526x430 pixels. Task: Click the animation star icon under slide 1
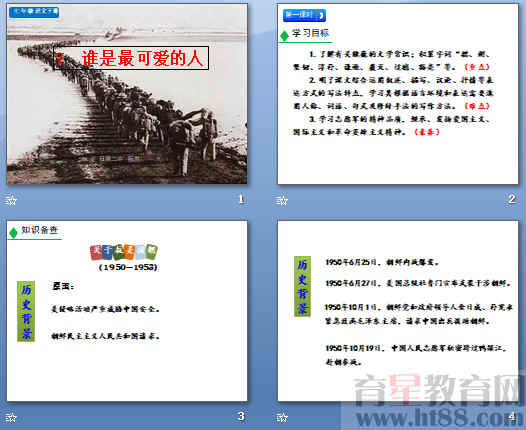(x=11, y=200)
